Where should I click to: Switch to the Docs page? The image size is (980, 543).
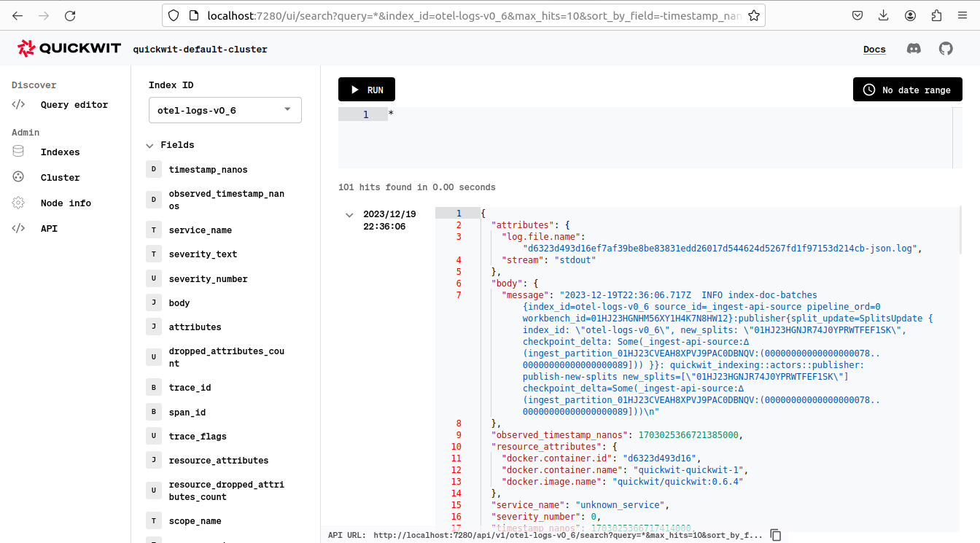coord(874,49)
